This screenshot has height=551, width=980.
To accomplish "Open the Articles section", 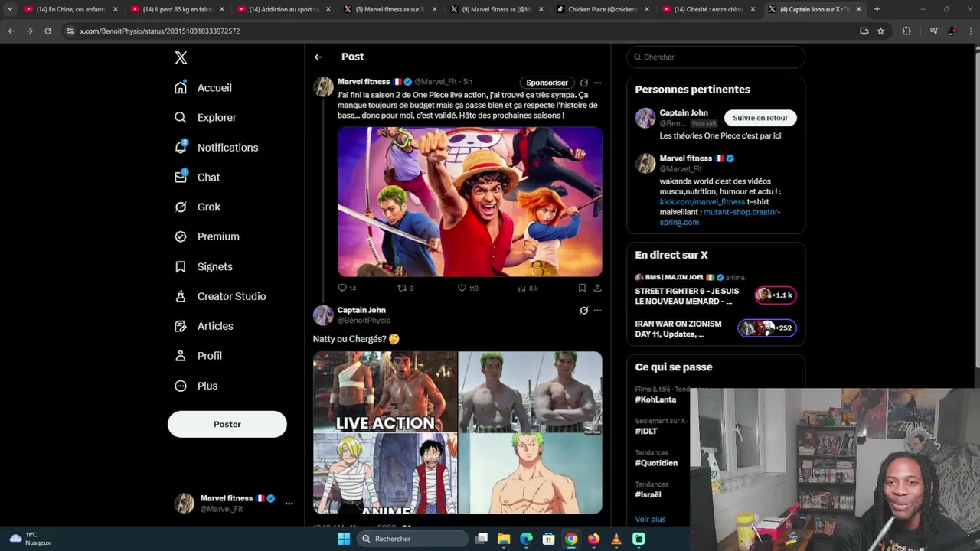I will tap(204, 326).
